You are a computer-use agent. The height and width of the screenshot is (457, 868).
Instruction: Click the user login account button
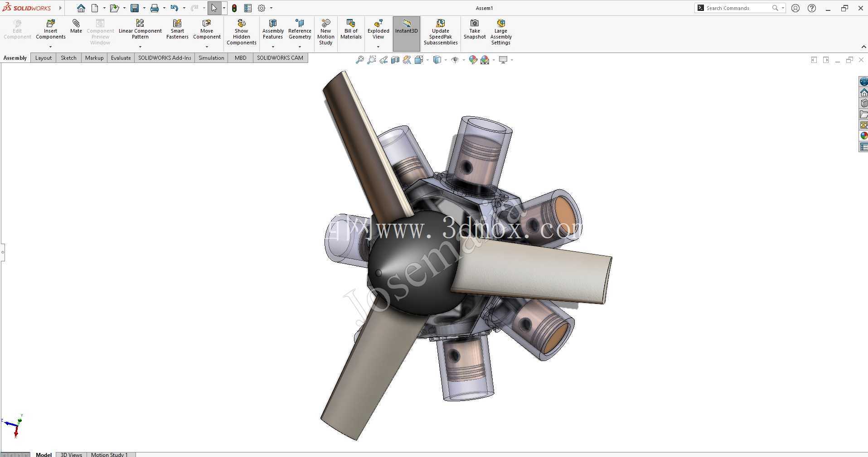(795, 8)
